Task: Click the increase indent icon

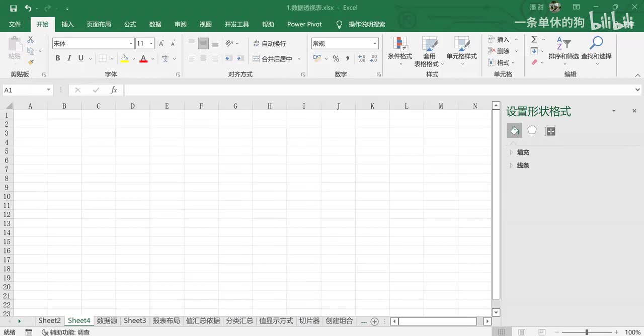Action: click(240, 59)
